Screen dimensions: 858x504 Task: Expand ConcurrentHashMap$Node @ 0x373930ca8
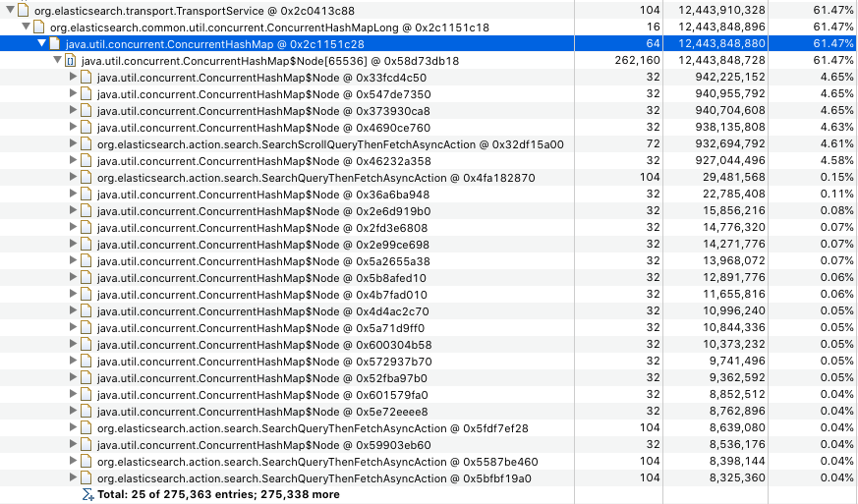pyautogui.click(x=73, y=110)
